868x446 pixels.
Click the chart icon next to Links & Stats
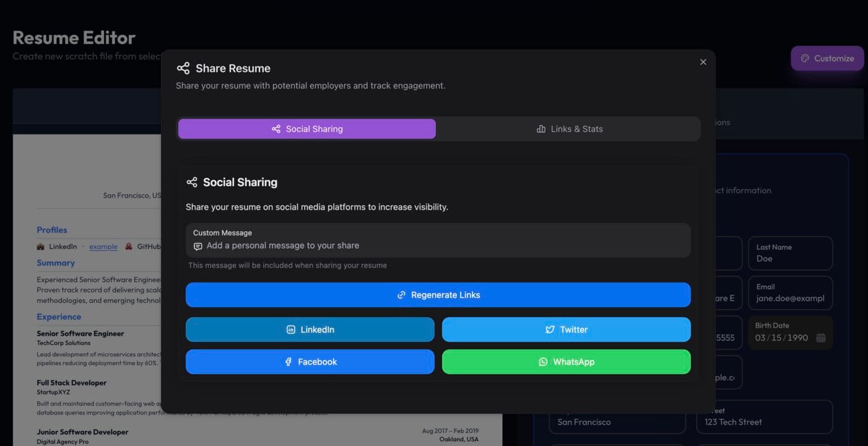(541, 129)
